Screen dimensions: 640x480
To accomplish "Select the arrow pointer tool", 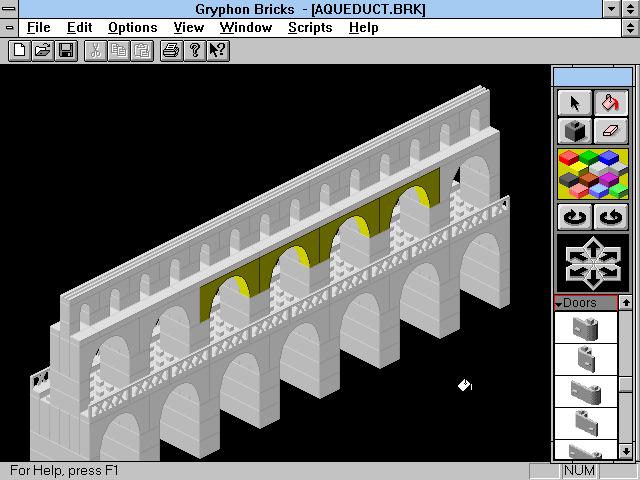I will 575,103.
